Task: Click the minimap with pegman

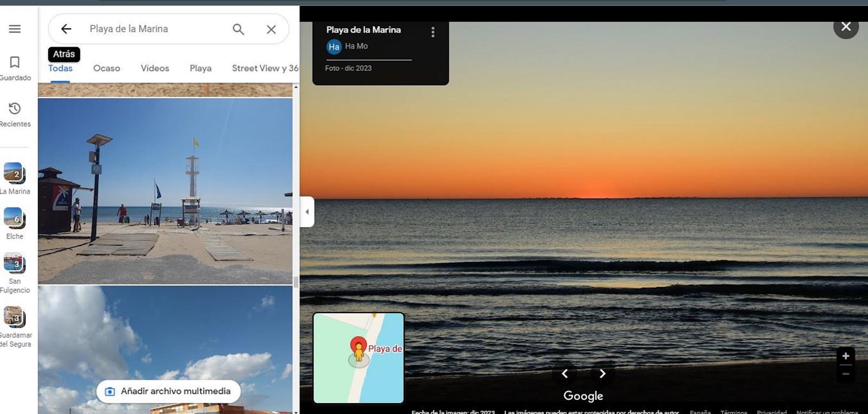Action: coord(359,358)
